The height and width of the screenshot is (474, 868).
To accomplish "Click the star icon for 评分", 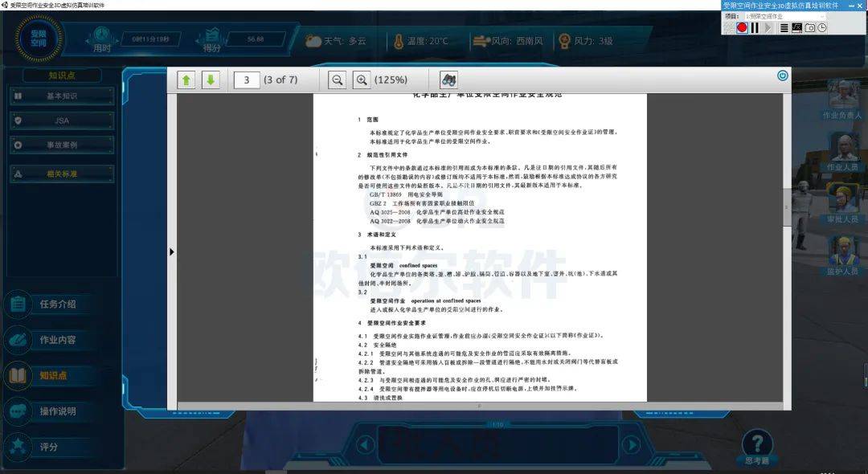I will coord(18,446).
